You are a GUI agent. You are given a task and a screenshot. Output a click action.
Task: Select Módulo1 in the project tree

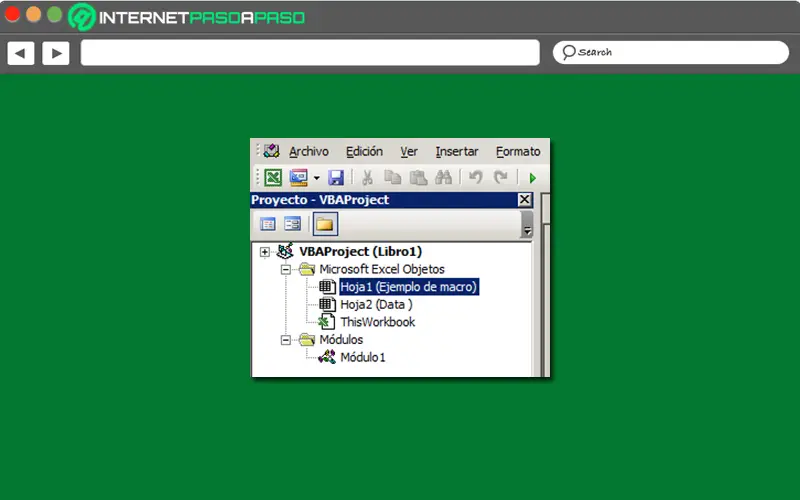[x=363, y=357]
